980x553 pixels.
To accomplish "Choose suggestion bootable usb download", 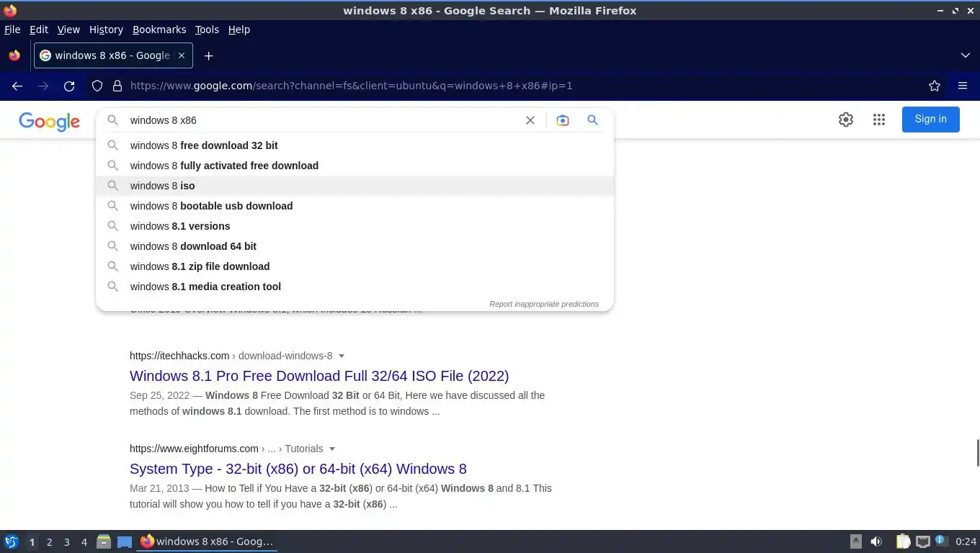I will (355, 206).
